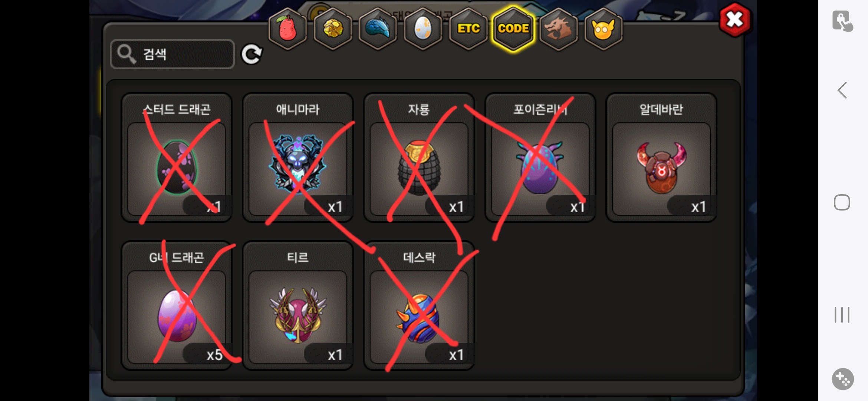Switch to the ETC tab
The height and width of the screenshot is (401, 868).
click(x=468, y=29)
